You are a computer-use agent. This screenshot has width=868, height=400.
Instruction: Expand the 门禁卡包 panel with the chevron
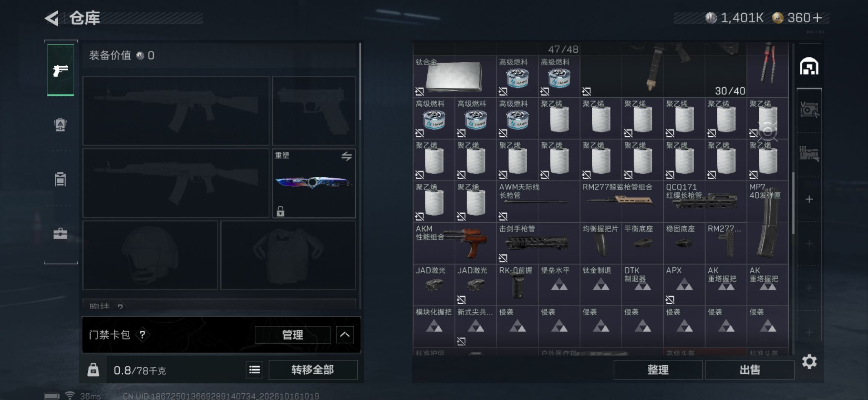[x=345, y=335]
